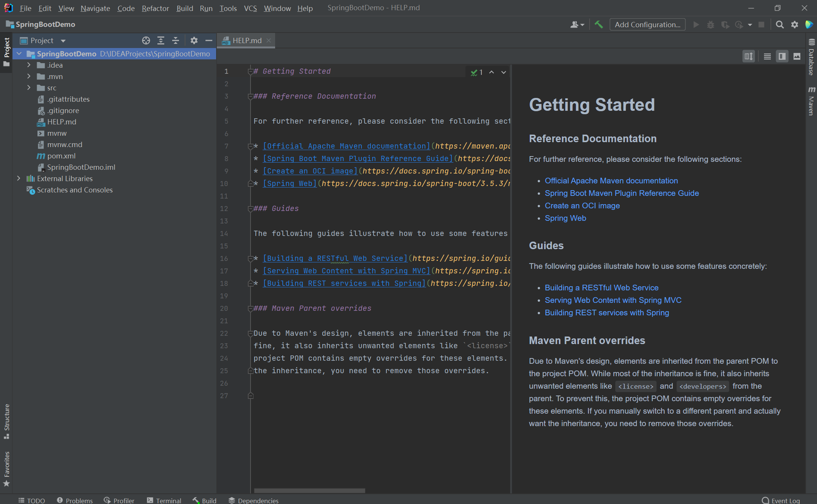Open the Build tool window

point(204,500)
